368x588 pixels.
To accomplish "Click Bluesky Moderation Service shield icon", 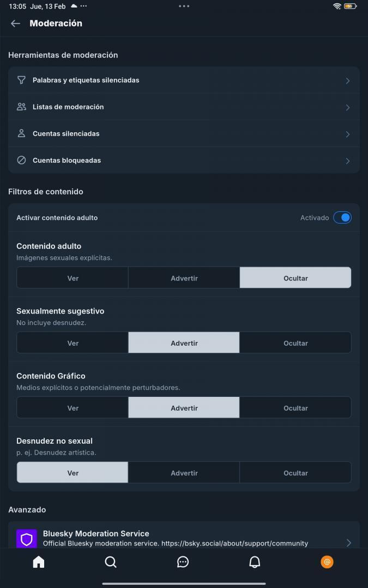I will (27, 539).
